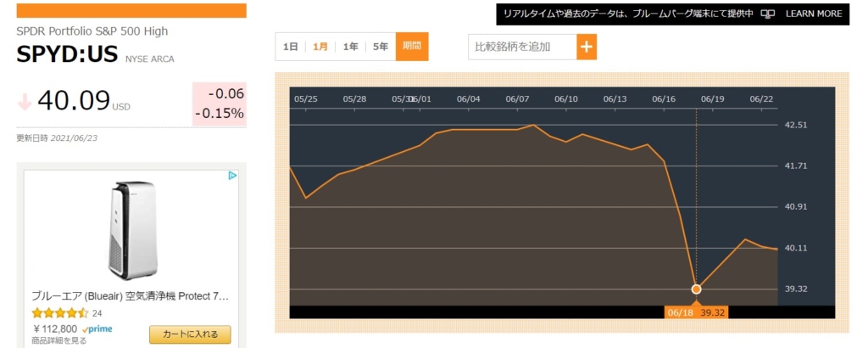The height and width of the screenshot is (348, 868).
Task: Click the SPDR Portfolio S&P 500 High name
Action: pos(92,31)
